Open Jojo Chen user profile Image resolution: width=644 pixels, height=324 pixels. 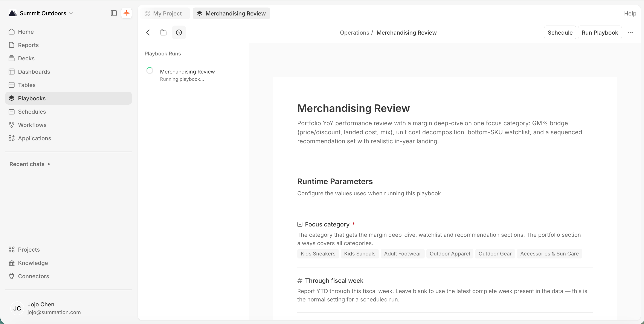(x=68, y=308)
